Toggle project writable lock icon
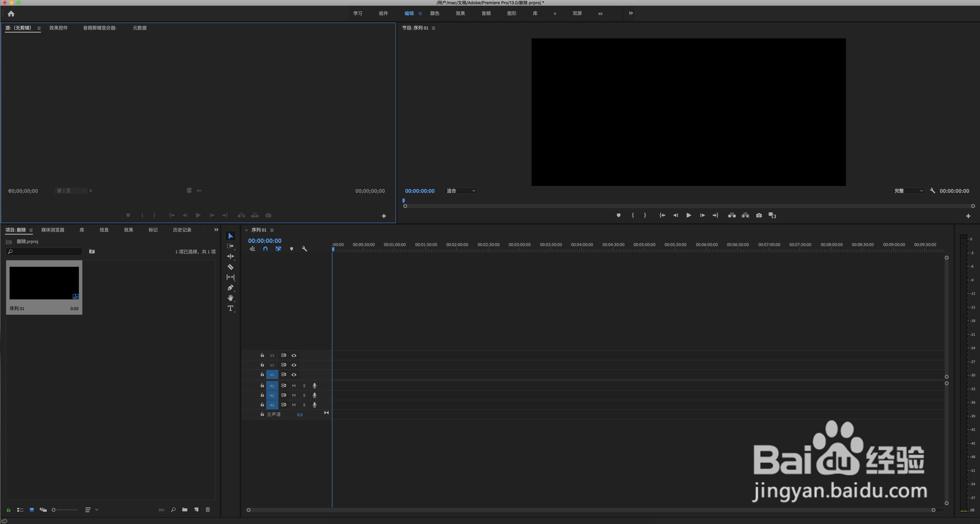The image size is (980, 524). click(8, 510)
